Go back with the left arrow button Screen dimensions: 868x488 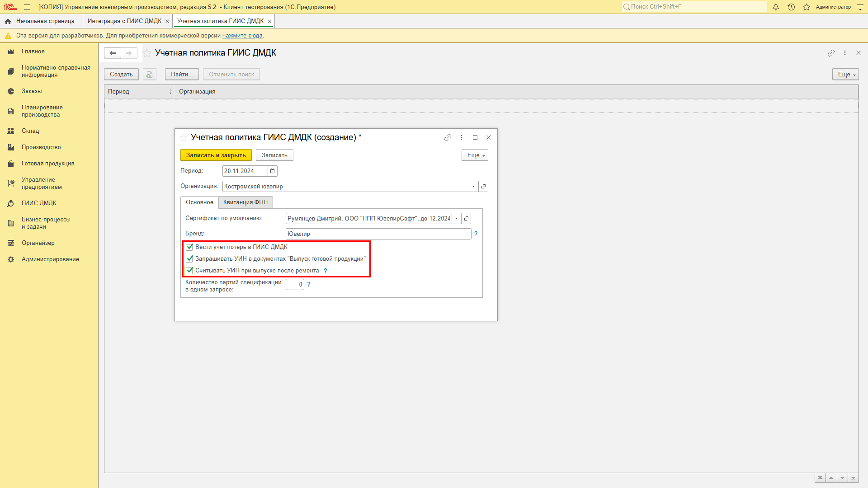[x=113, y=53]
